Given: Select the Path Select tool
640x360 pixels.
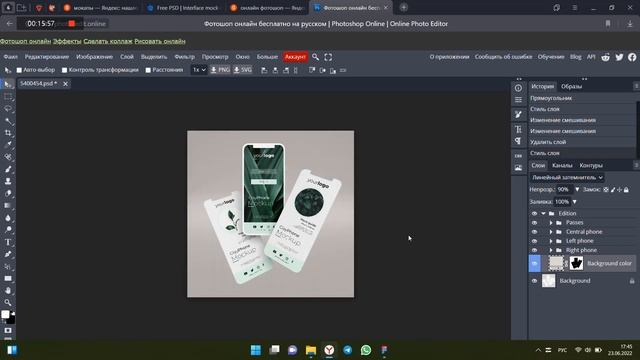Looking at the screenshot, I should (x=8, y=266).
